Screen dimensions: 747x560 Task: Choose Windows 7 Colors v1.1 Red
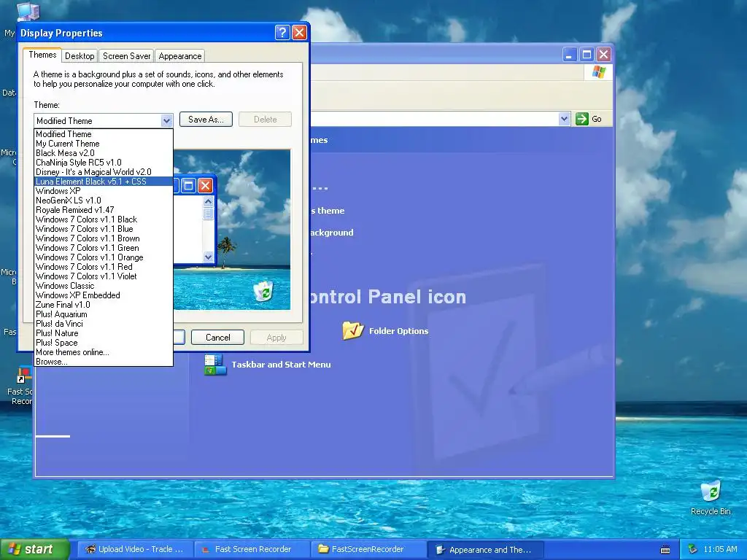104,267
